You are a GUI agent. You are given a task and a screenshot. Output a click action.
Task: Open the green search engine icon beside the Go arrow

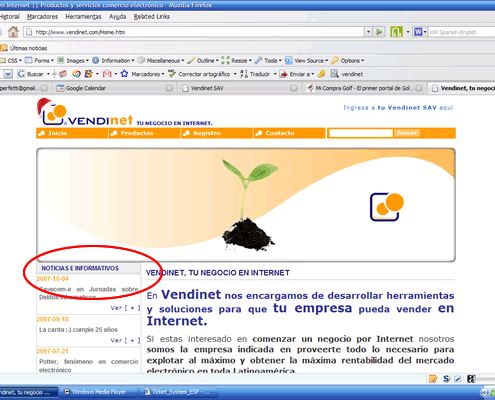pos(396,32)
